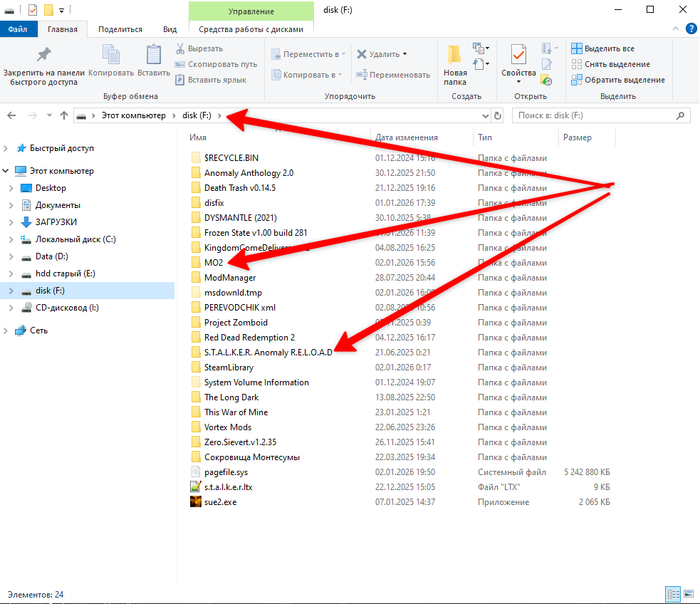The height and width of the screenshot is (604, 700).
Task: Switch to details view icon in status bar
Action: coord(673,594)
